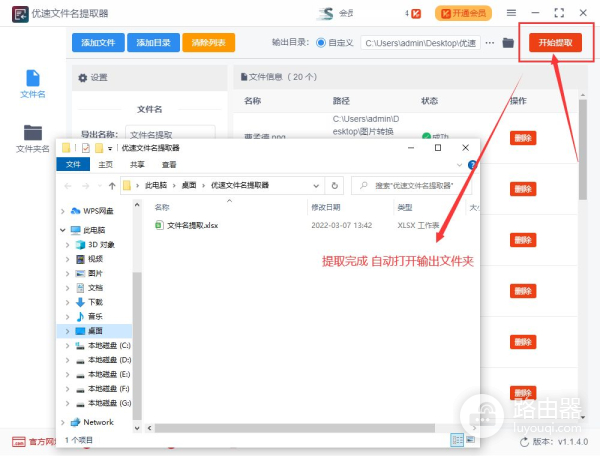Open the 文件夹名 sidebar icon

[33, 138]
